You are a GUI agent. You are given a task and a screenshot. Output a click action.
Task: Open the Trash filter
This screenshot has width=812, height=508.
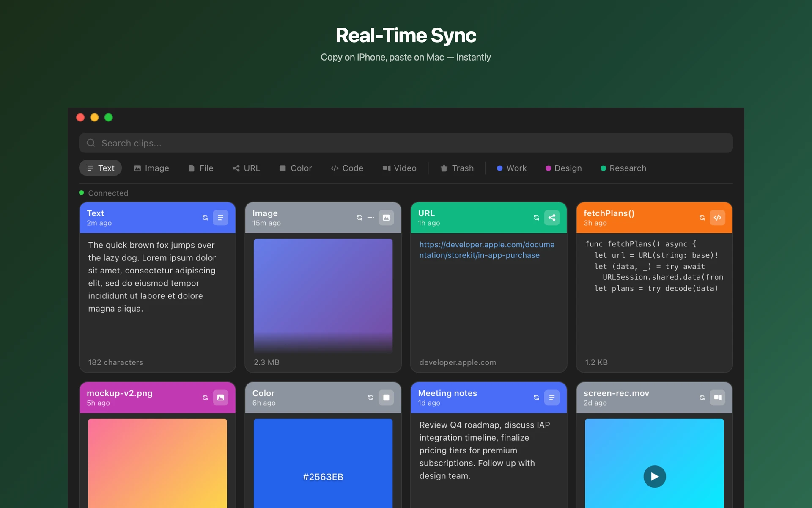pyautogui.click(x=457, y=168)
